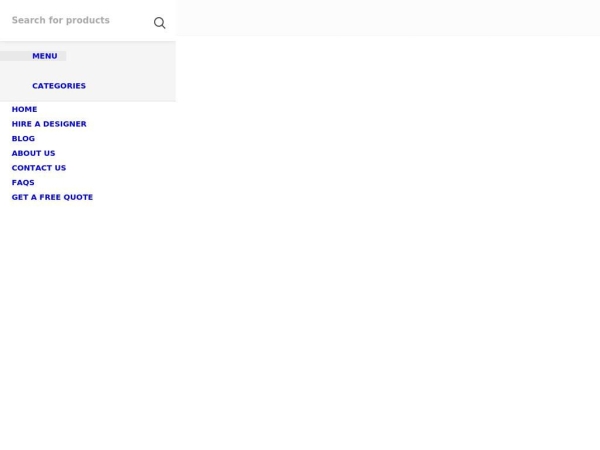Return to the home page link
Screen dimensions: 600x450
tap(24, 109)
